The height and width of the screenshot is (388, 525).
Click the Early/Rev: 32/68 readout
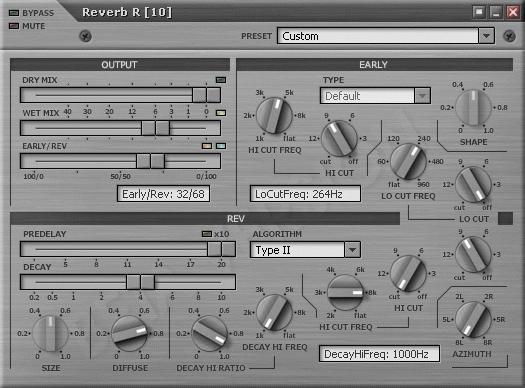click(163, 194)
